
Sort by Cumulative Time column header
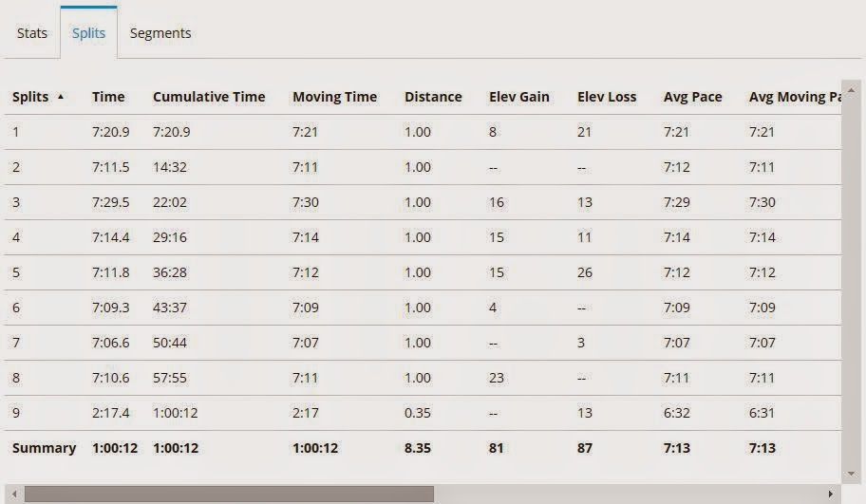click(x=209, y=97)
